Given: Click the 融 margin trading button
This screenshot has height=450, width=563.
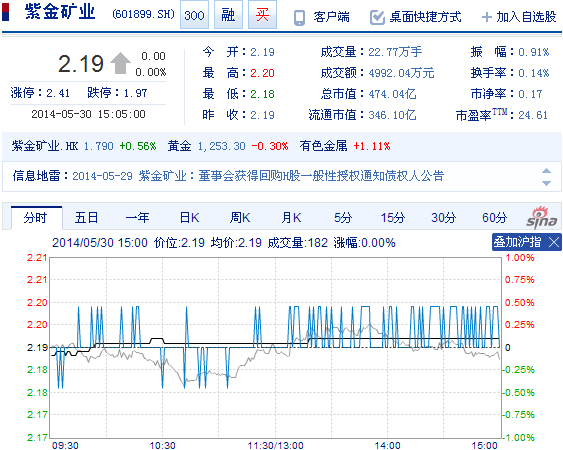Looking at the screenshot, I should [228, 15].
